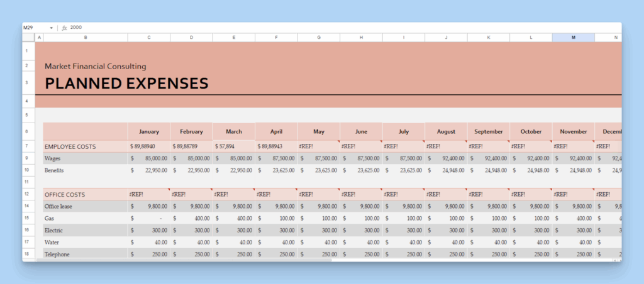Click the select-all corner box above row 1

29,38
